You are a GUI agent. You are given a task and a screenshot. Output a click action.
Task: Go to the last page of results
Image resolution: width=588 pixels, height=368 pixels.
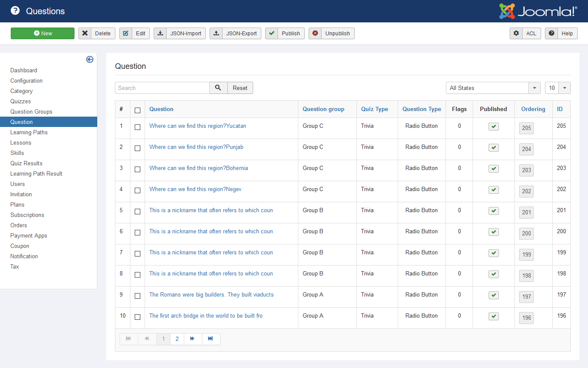point(210,339)
